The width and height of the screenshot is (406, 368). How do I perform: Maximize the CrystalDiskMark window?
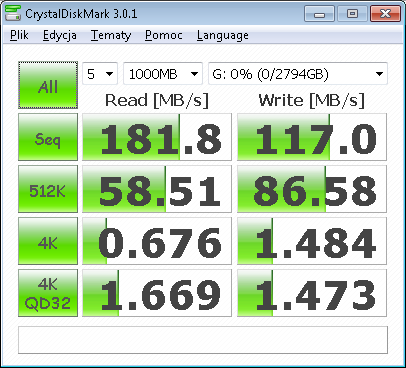pos(352,14)
